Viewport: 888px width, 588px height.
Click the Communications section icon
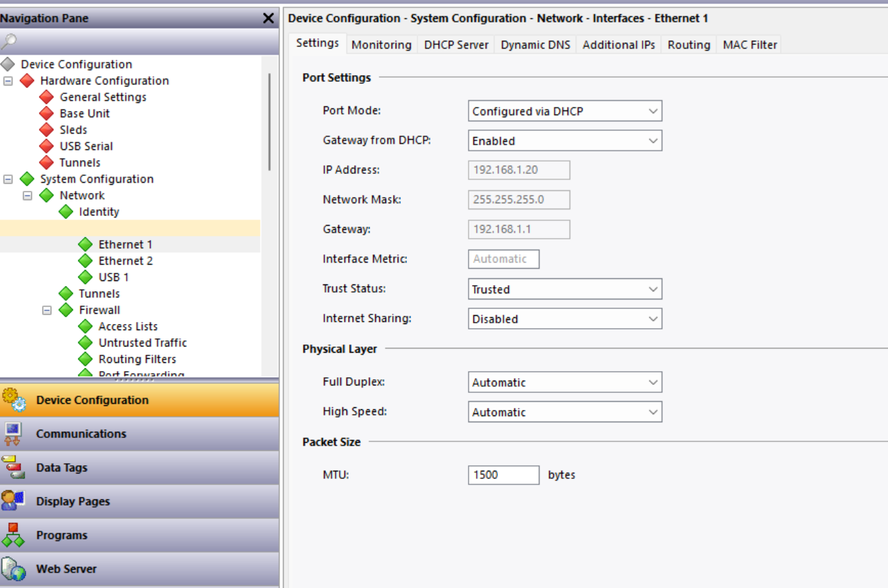(13, 434)
